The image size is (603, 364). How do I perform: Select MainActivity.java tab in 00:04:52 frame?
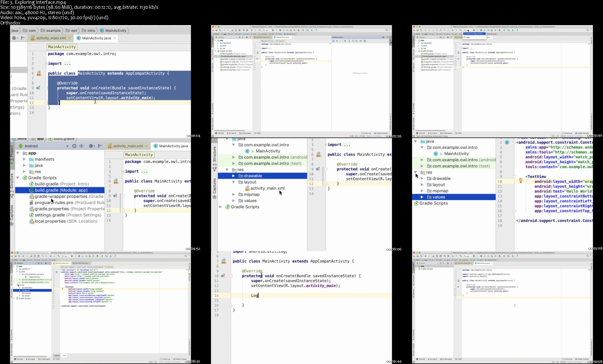(170, 146)
